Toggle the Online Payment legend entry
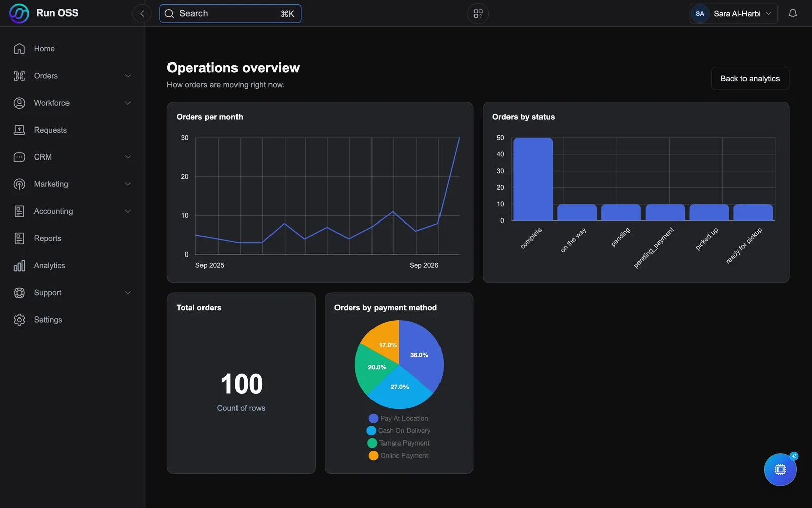 [x=398, y=456]
